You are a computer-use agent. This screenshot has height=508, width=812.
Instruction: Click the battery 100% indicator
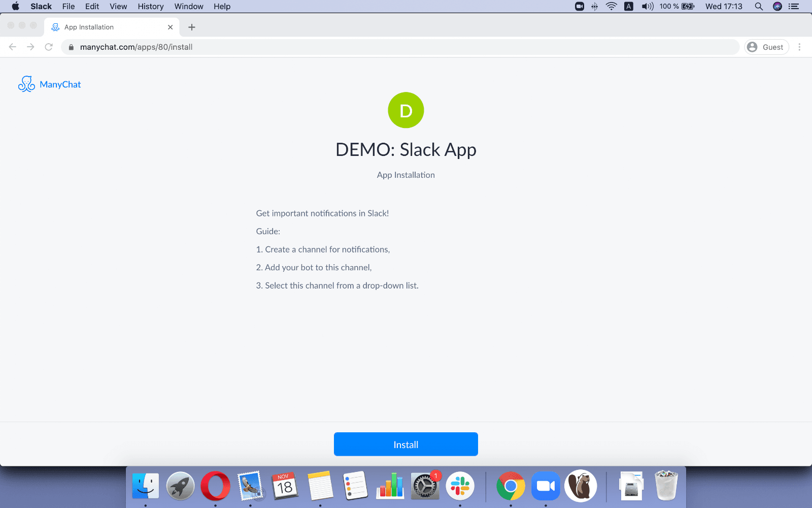pos(677,7)
